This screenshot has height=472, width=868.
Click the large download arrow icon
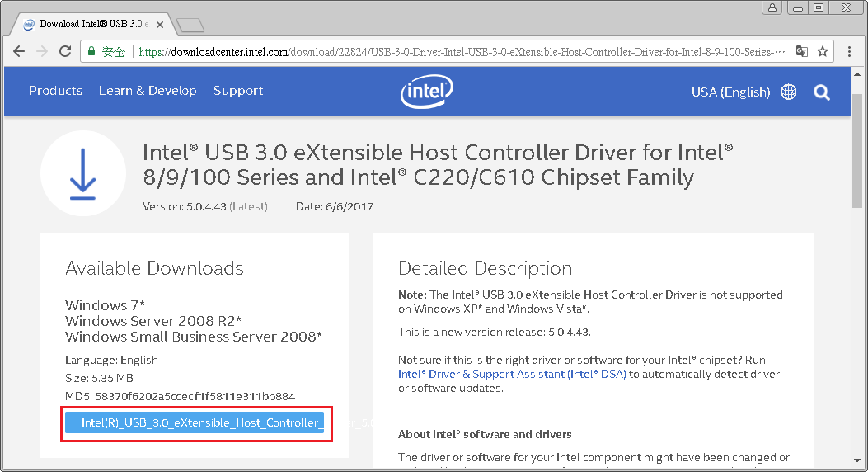(83, 173)
